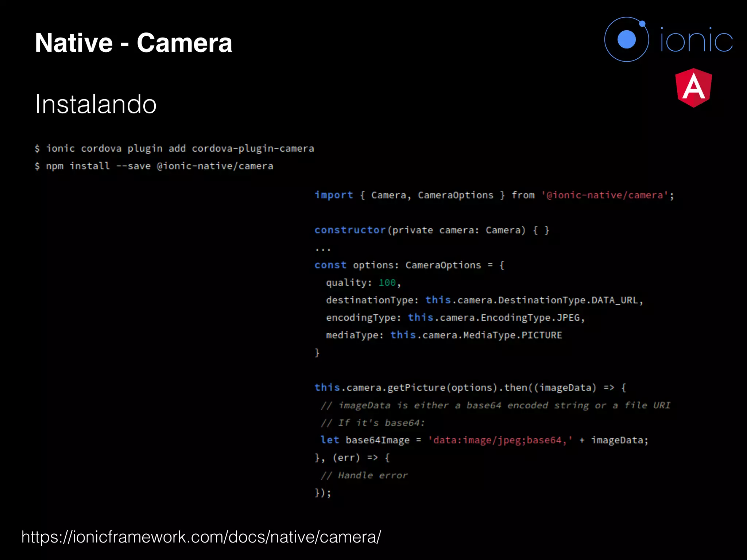Click the 'Instalando' subtitle
Image resolution: width=747 pixels, height=560 pixels.
(x=96, y=104)
